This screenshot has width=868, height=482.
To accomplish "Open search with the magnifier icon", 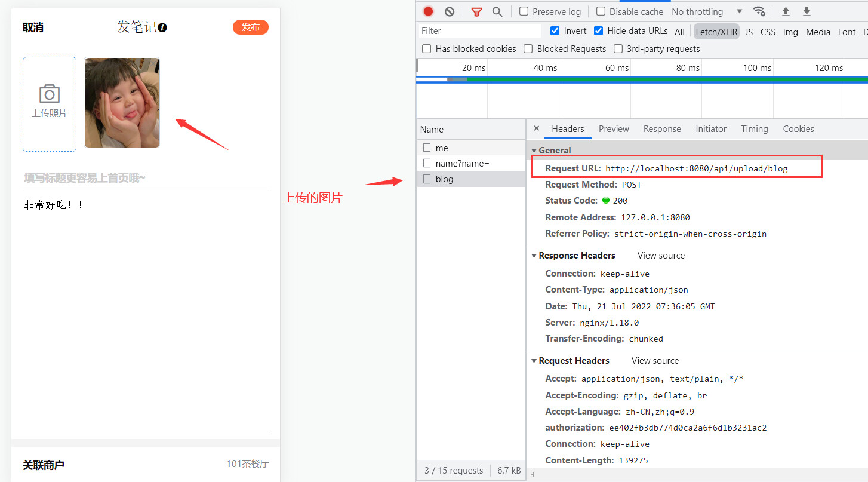I will tap(497, 11).
